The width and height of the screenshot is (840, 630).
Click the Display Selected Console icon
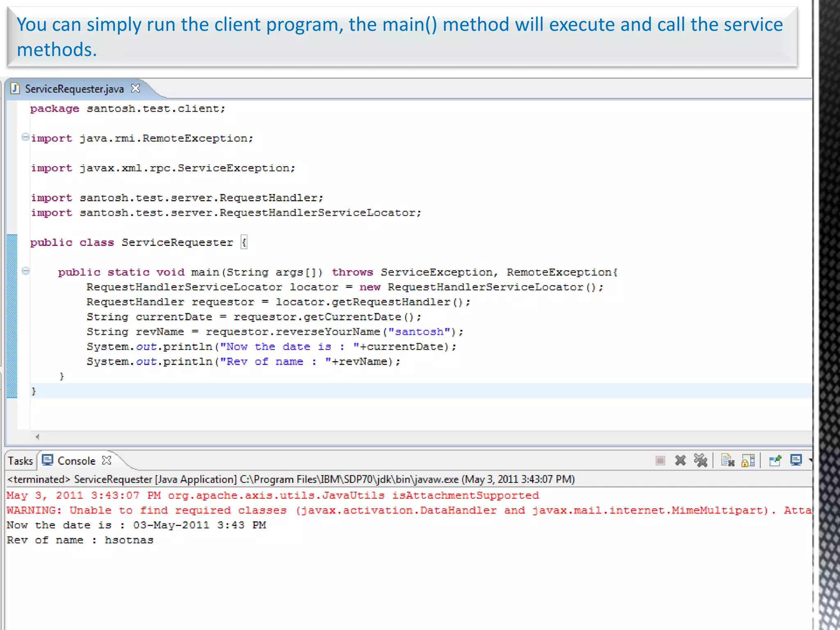click(796, 460)
